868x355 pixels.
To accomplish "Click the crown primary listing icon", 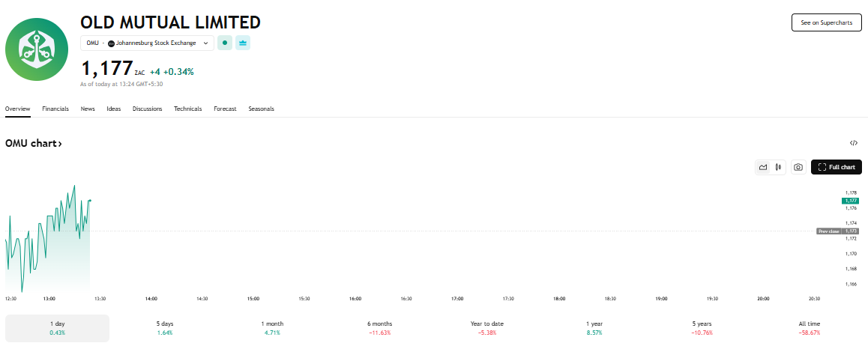I will pos(243,43).
